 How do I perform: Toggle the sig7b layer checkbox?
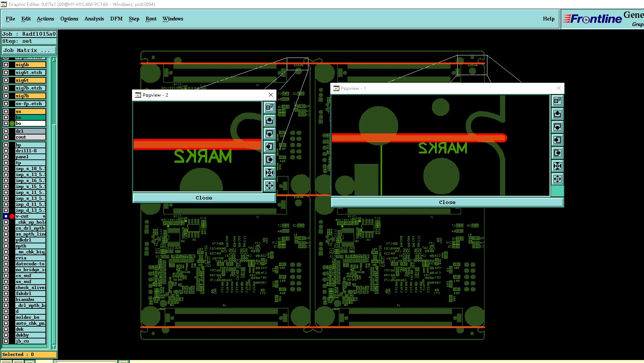tap(6, 96)
